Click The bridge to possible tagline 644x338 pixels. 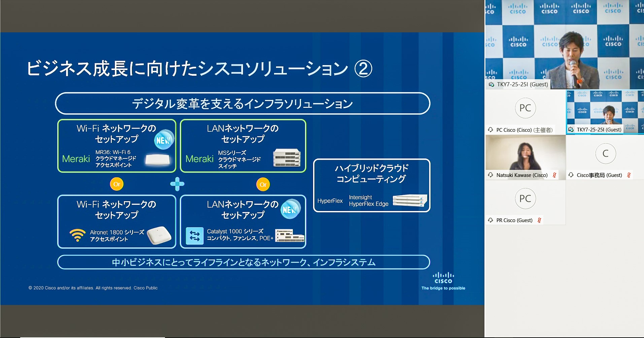click(x=443, y=288)
